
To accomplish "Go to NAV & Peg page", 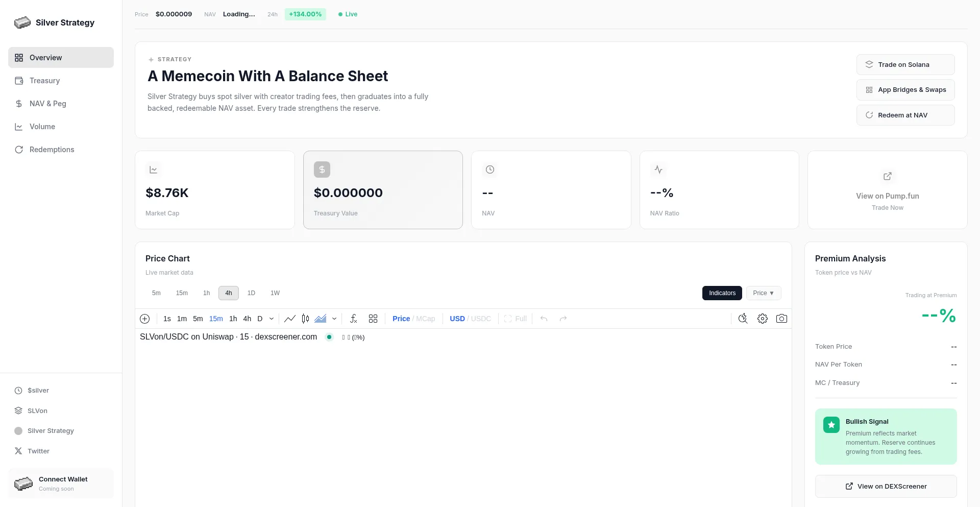I will pos(47,104).
